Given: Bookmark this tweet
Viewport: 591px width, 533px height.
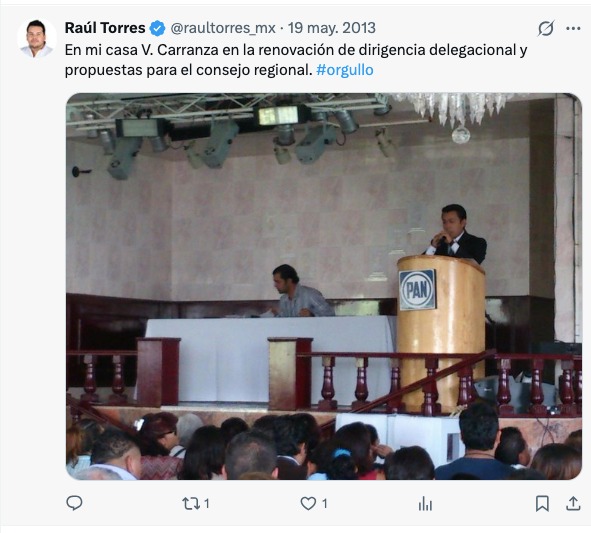Looking at the screenshot, I should pos(542,503).
